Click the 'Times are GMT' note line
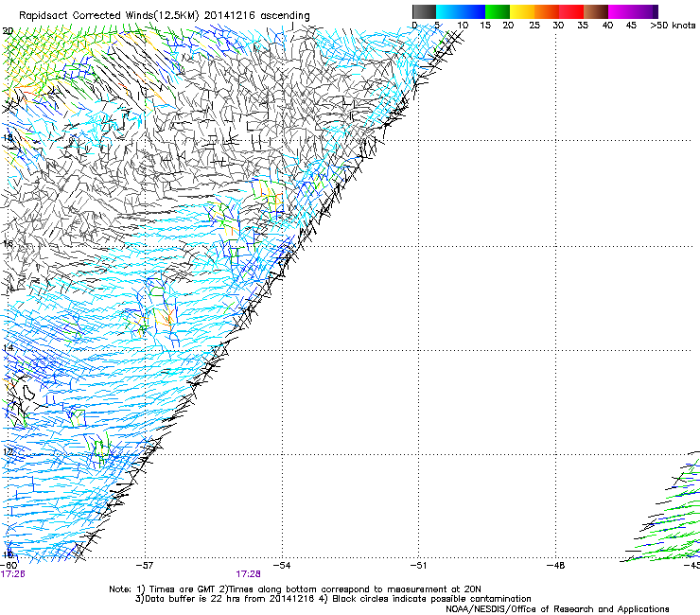 point(295,589)
